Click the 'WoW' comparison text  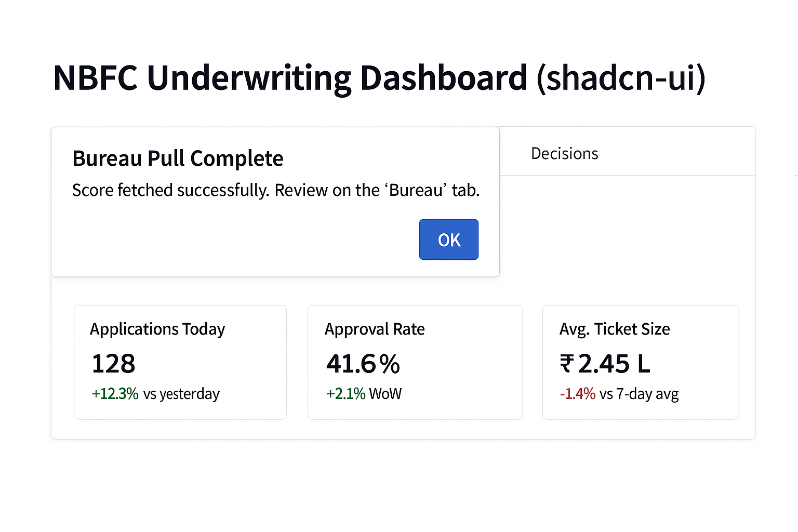click(385, 394)
